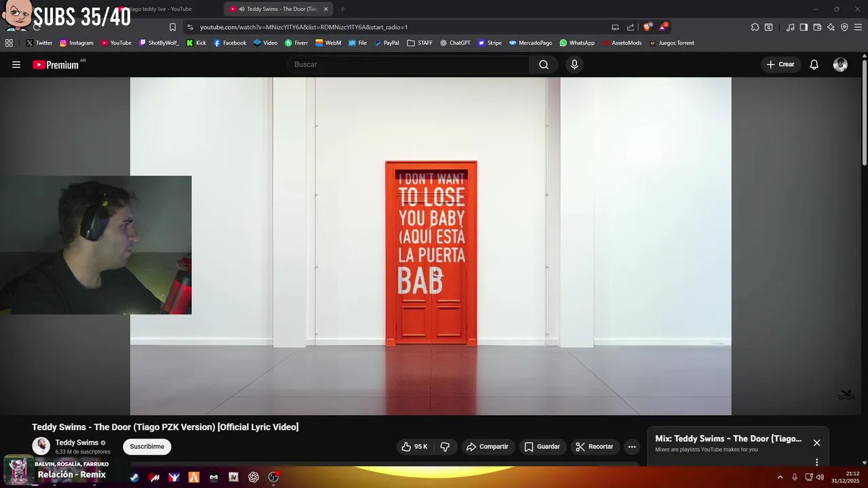Screen dimensions: 868x488
Task: Click the Teddy Swims channel avatar
Action: click(x=41, y=446)
